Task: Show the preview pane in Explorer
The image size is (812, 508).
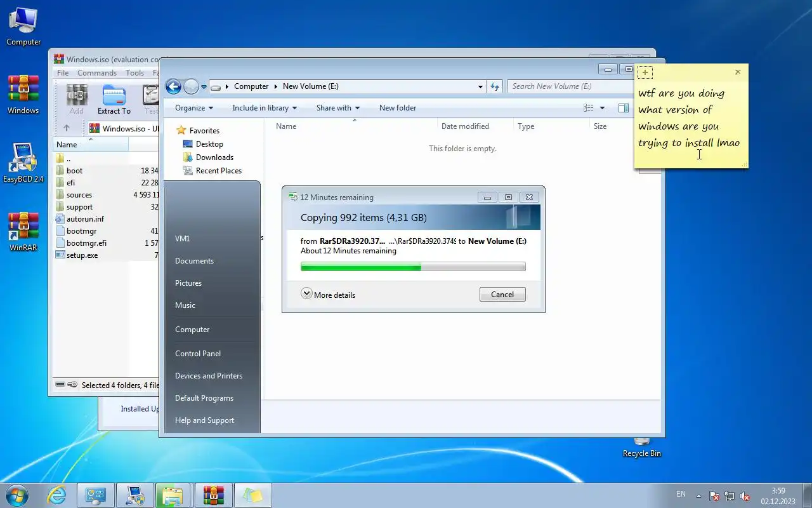Action: pyautogui.click(x=624, y=108)
